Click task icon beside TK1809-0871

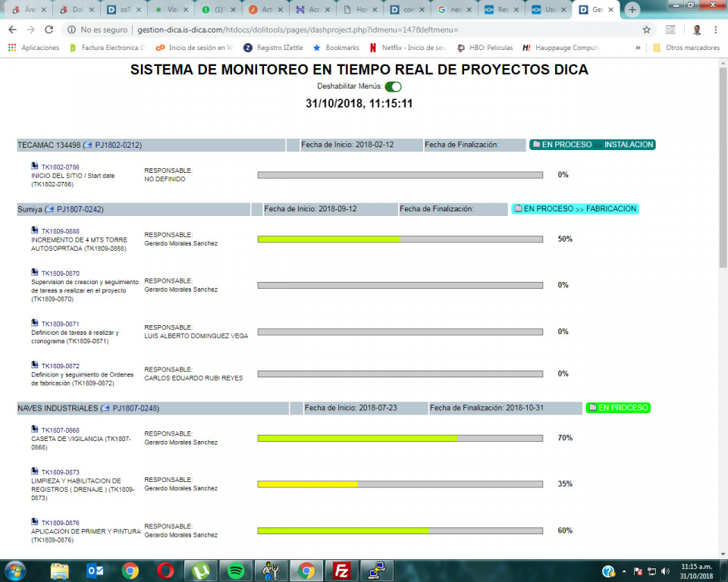pos(35,323)
